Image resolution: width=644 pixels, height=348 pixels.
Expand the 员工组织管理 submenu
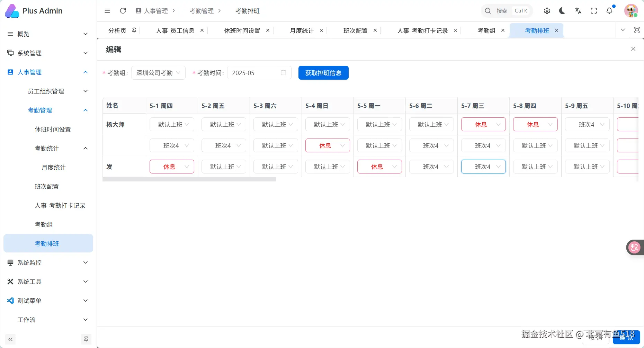tap(48, 91)
